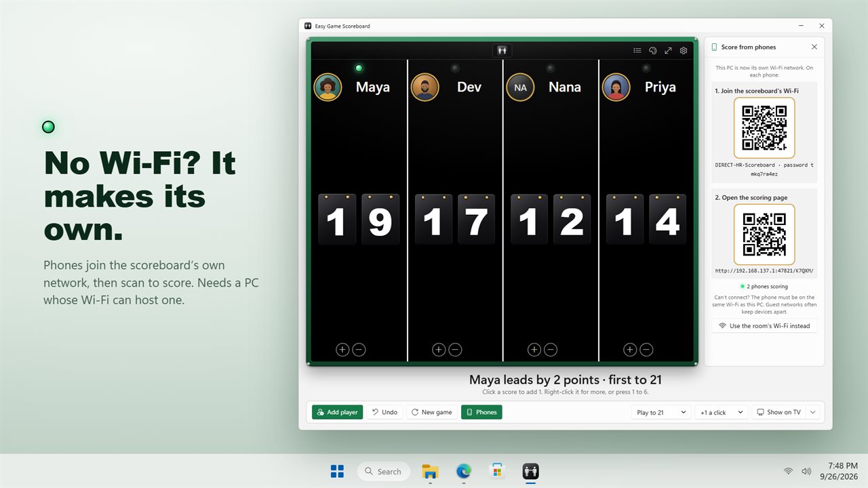The width and height of the screenshot is (868, 488).
Task: Click Dev's avatar picture
Action: [425, 87]
